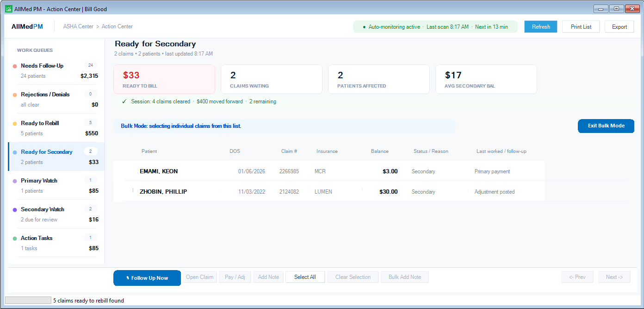
Task: Click the Follow Up Now button
Action: pyautogui.click(x=147, y=278)
